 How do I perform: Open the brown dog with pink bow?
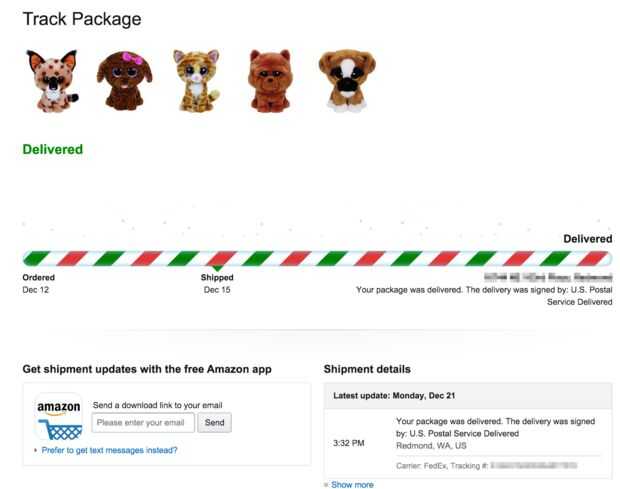(124, 80)
